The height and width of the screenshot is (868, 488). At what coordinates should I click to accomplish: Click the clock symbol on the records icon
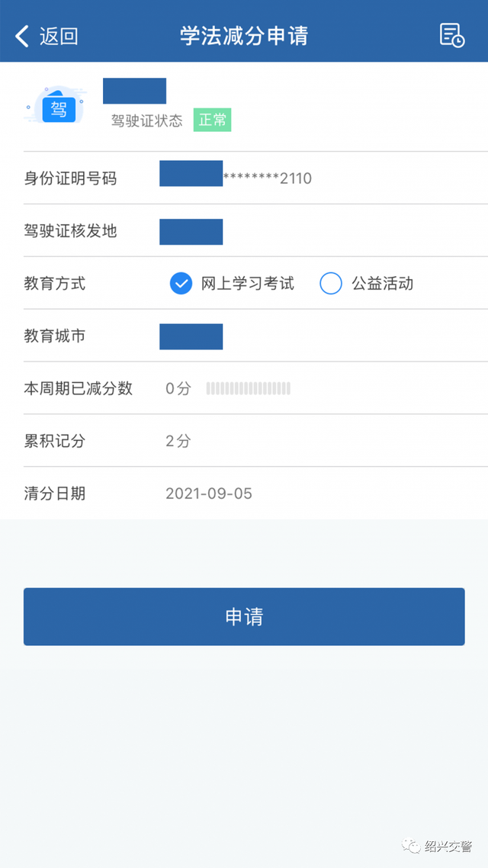pyautogui.click(x=459, y=40)
